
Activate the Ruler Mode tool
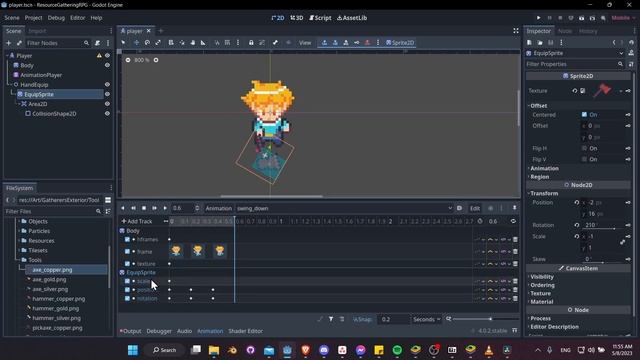[203, 43]
